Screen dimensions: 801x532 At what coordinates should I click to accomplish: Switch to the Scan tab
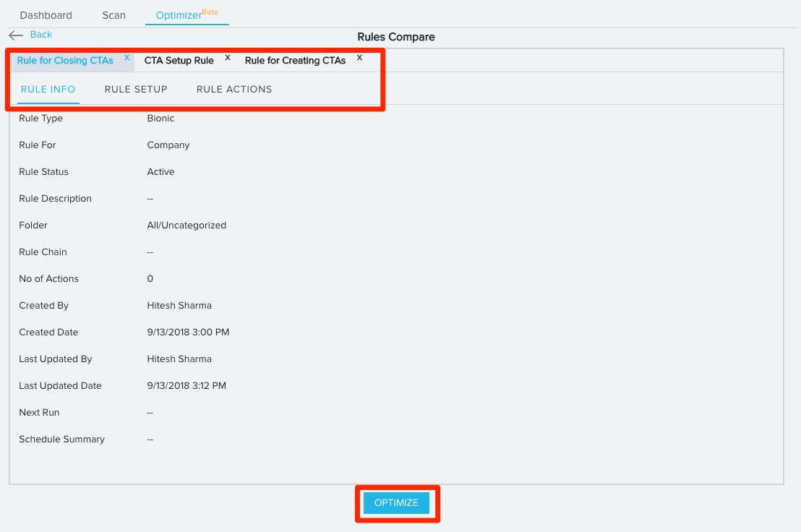click(113, 15)
